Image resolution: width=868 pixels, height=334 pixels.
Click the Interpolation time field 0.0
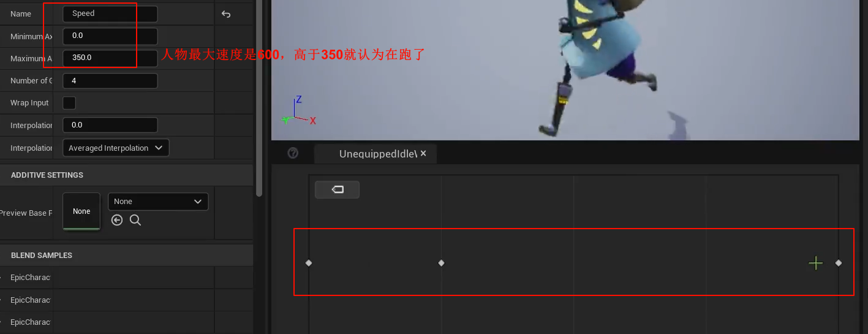click(x=110, y=125)
